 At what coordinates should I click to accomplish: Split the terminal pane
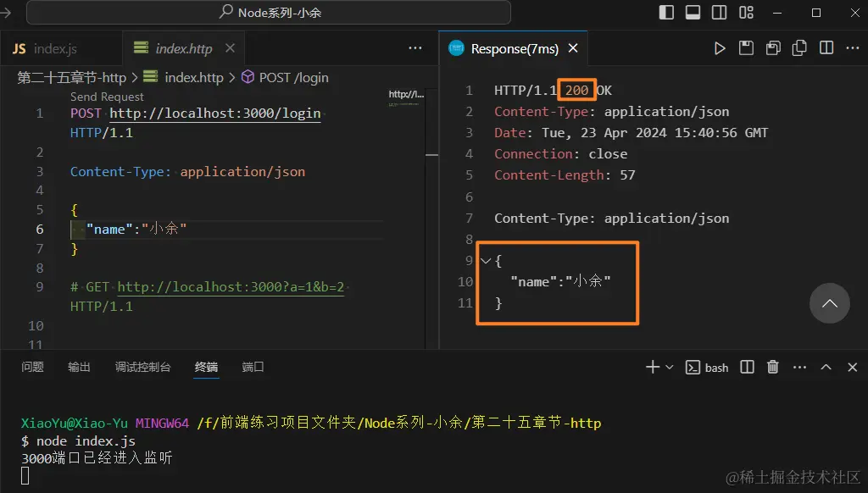click(x=748, y=367)
